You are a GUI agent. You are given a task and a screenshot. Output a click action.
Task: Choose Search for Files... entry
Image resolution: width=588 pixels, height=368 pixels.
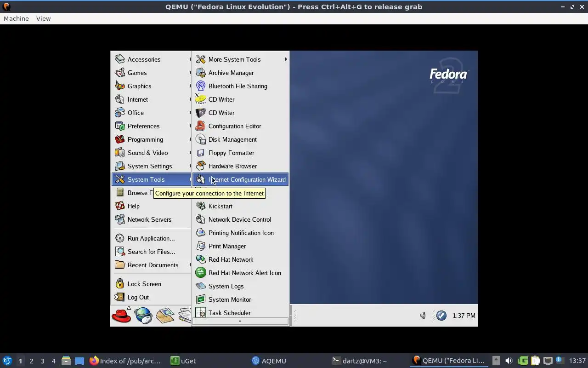pyautogui.click(x=152, y=252)
